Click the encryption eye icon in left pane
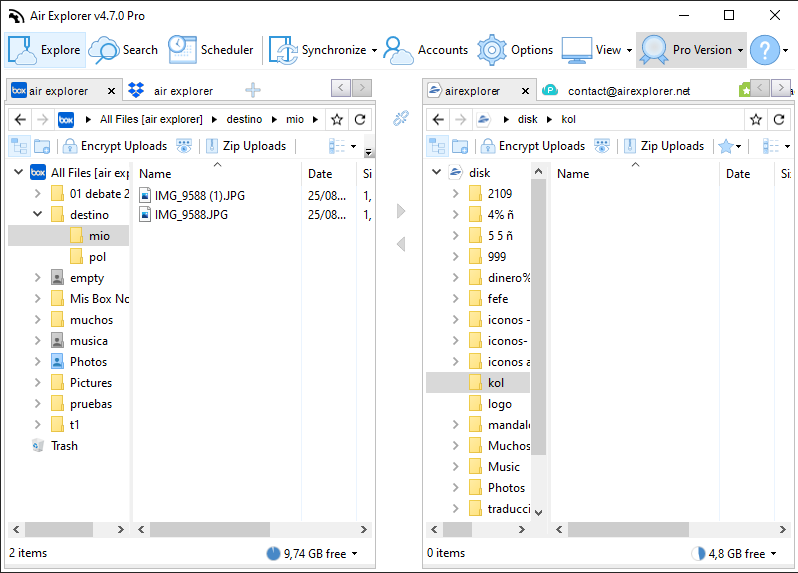The width and height of the screenshot is (798, 573). [x=184, y=147]
